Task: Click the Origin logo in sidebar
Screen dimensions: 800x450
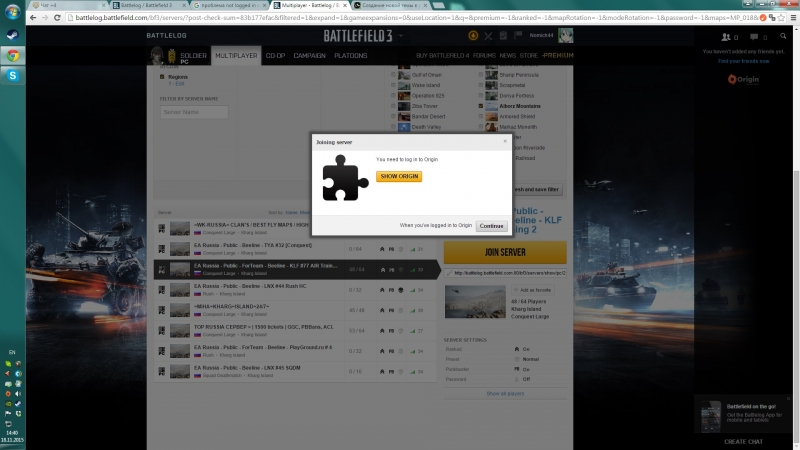Action: point(743,79)
